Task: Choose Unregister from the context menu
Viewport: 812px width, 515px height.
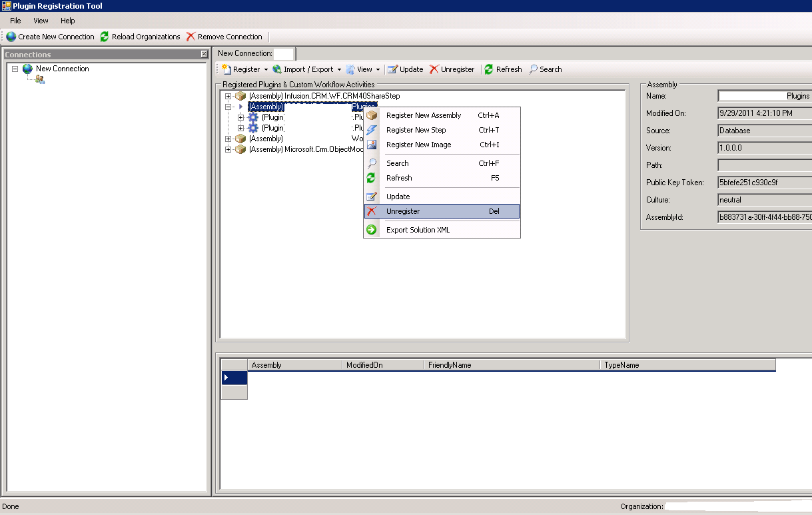Action: tap(403, 211)
